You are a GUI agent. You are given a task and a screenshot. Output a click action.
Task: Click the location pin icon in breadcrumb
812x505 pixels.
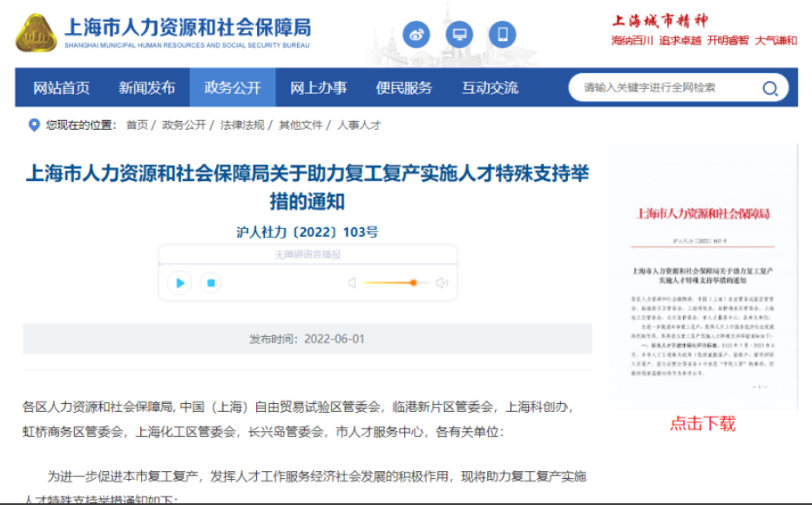pyautogui.click(x=35, y=125)
